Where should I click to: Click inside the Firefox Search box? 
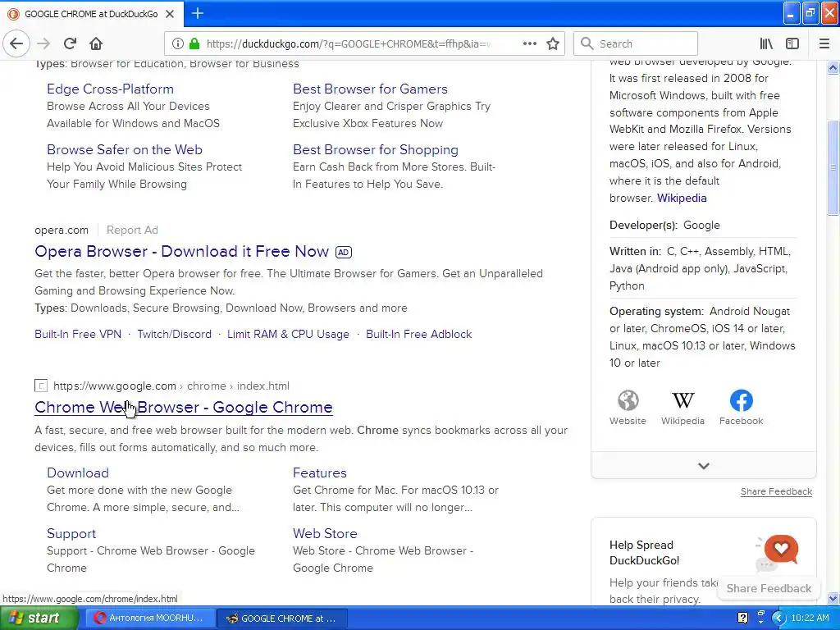coord(636,43)
